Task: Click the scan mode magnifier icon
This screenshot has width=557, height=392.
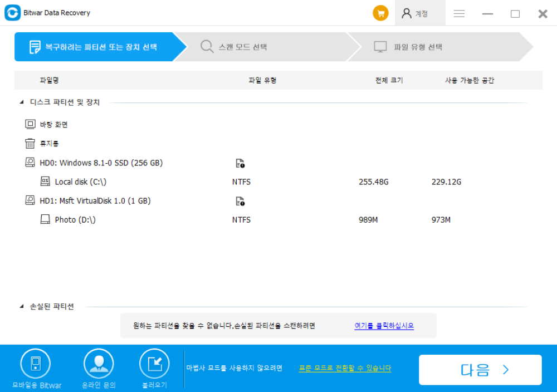Action: [x=207, y=47]
